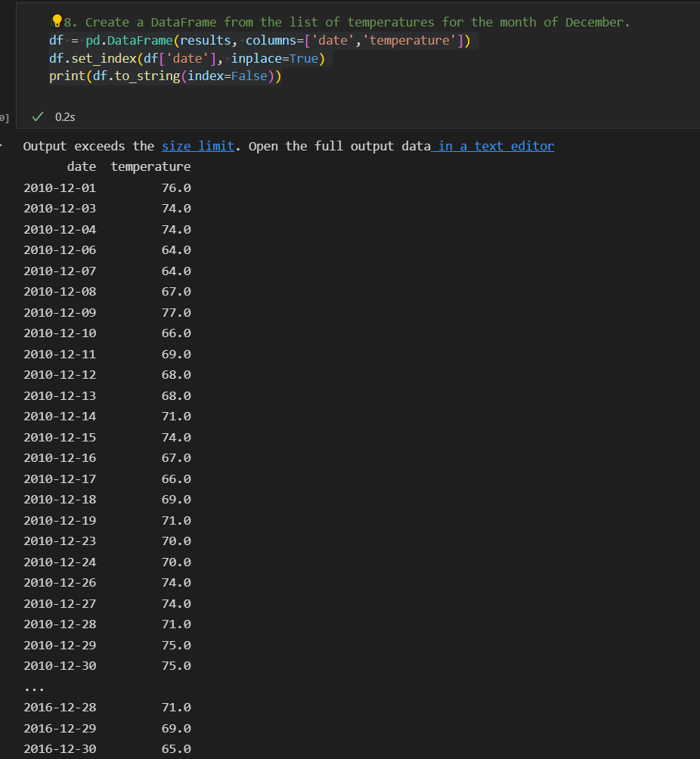Click the temperature value 76.0
Image resolution: width=700 pixels, height=759 pixels.
click(176, 187)
